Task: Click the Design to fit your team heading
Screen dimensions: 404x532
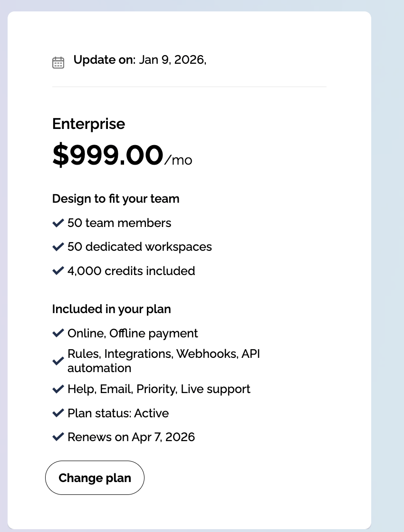Action: [115, 198]
